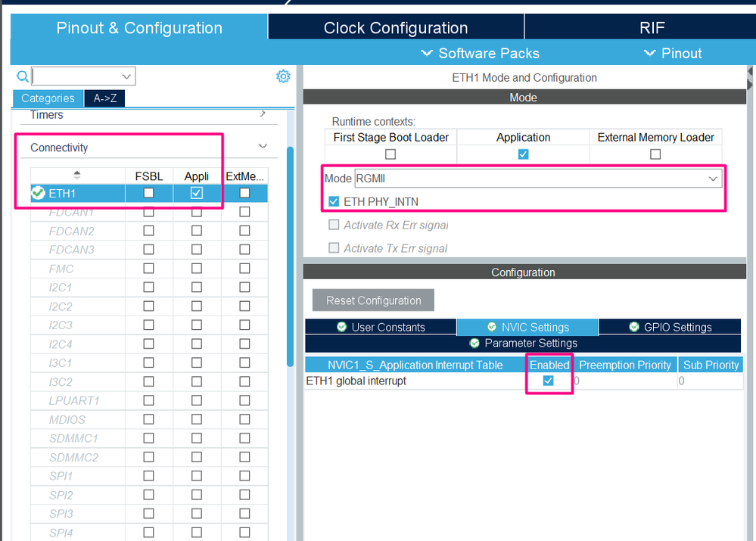Click Preemption Priority column header
The image size is (756, 541).
625,365
